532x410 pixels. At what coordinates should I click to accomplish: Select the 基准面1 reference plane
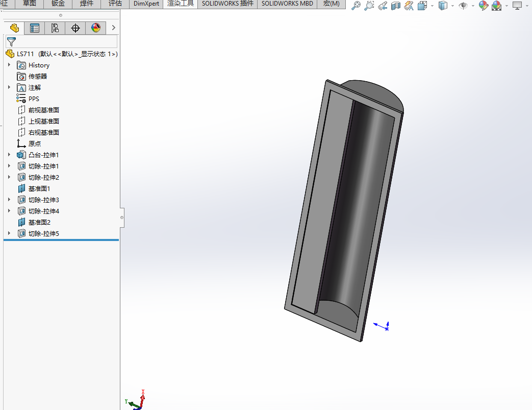pos(34,188)
